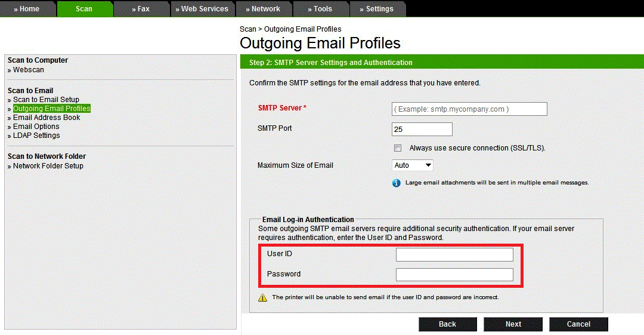Screen dimensions: 644x335
Task: Click the yellow warning triangle icon
Action: point(262,297)
